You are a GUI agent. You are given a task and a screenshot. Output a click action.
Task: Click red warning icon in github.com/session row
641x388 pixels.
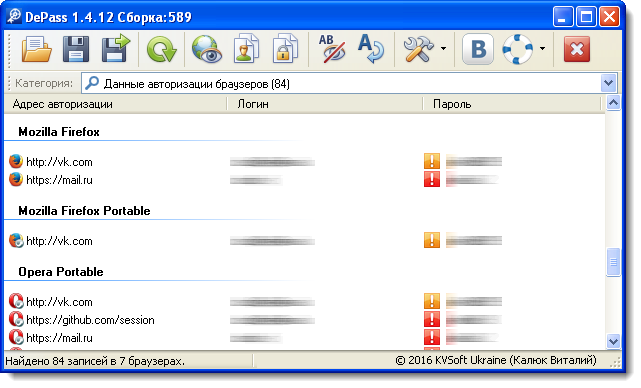(432, 319)
